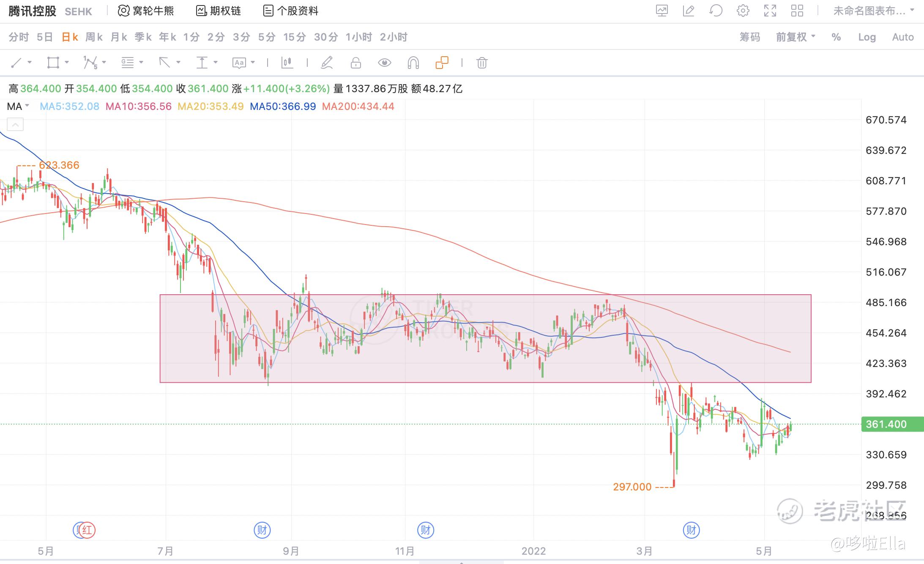Screen dimensions: 924x564
Task: Click the 红 dividend marker near May
Action: [x=87, y=530]
